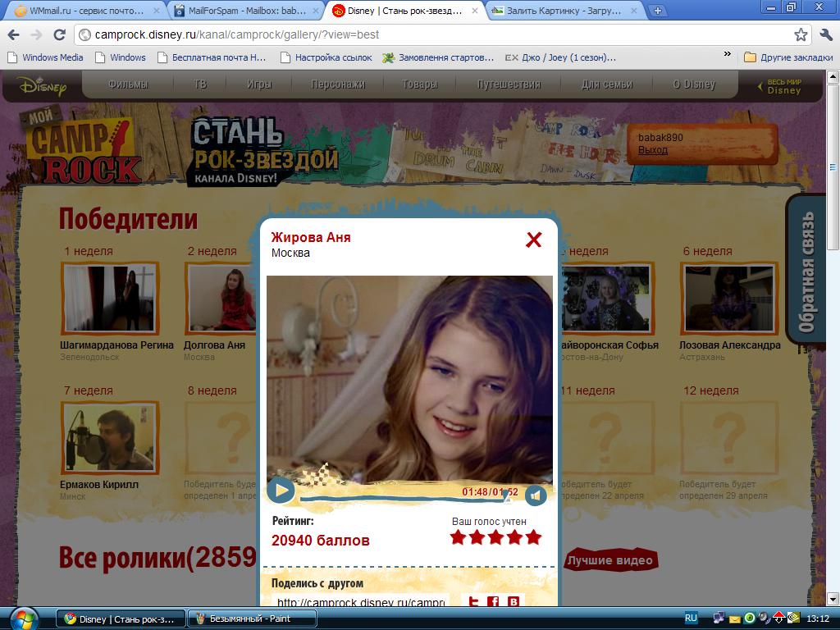Open the Товары menu
Viewport: 840px width, 630px height.
click(419, 84)
